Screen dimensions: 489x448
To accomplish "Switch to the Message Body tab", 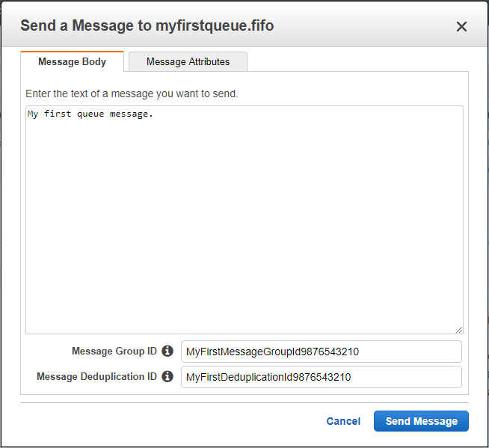I will coord(72,61).
